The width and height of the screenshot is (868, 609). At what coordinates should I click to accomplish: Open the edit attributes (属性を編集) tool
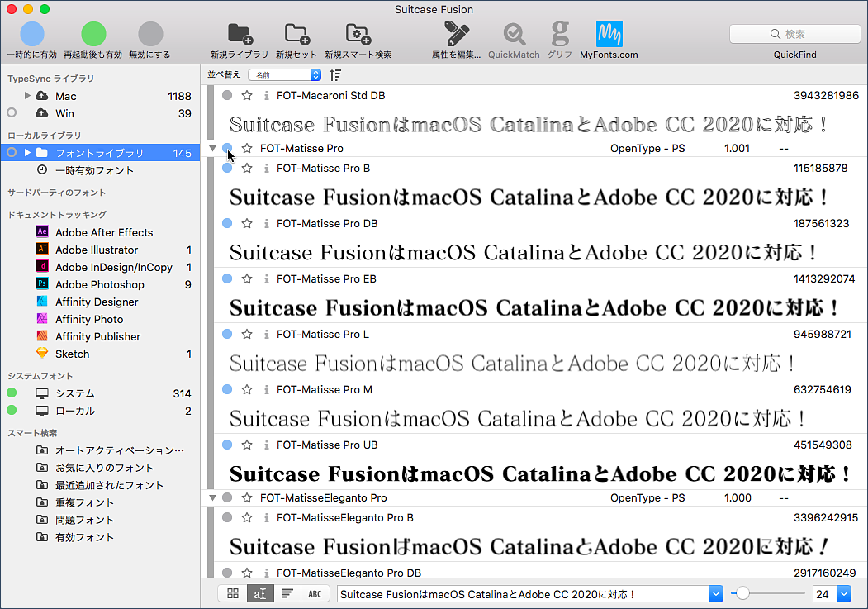click(456, 34)
